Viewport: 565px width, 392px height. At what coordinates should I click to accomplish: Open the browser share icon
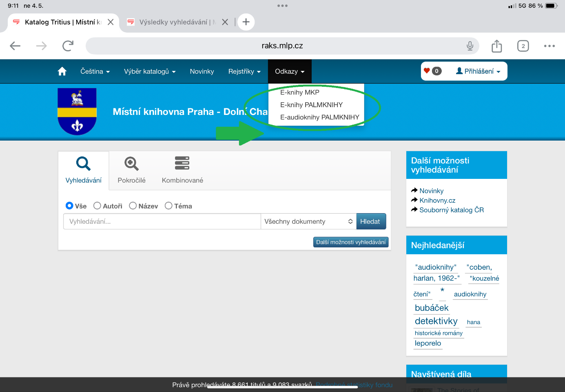pos(496,46)
